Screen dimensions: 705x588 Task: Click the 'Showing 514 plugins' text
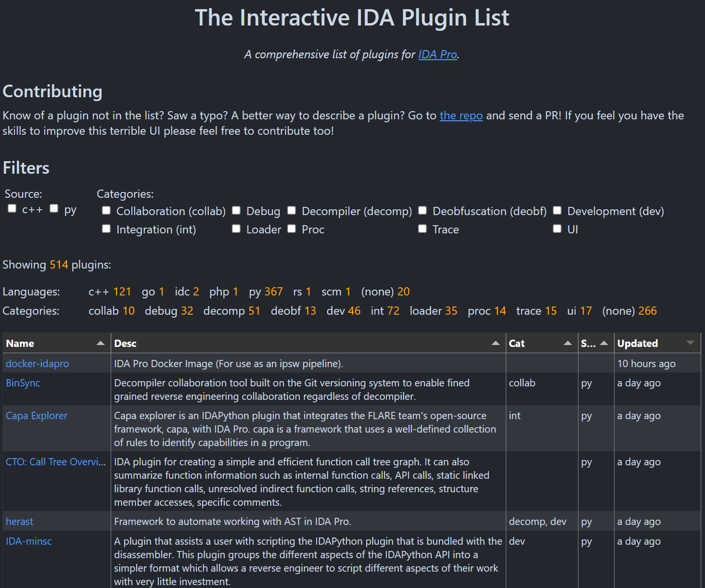[x=57, y=265]
